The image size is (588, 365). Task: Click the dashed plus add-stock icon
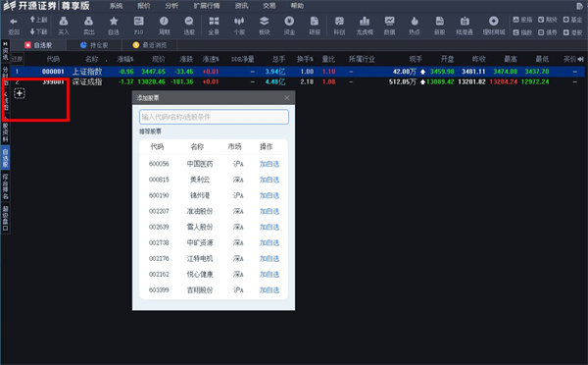coord(20,93)
